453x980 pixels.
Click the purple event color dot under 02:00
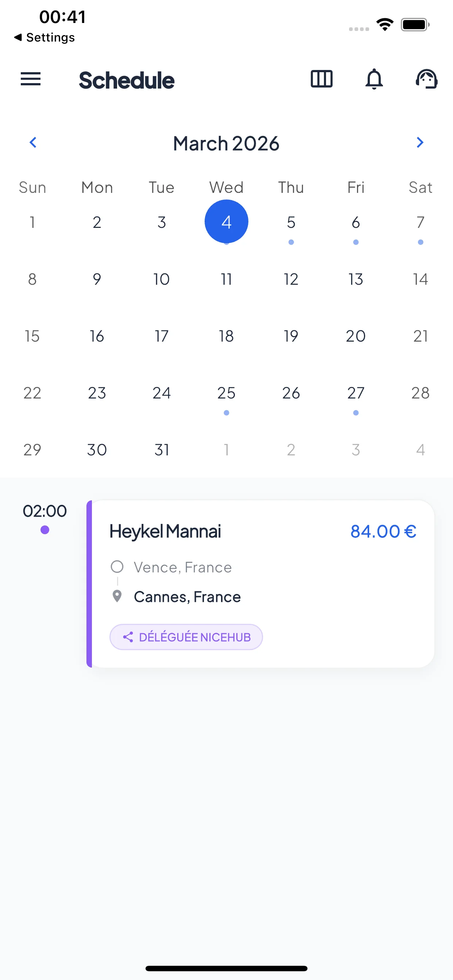45,530
